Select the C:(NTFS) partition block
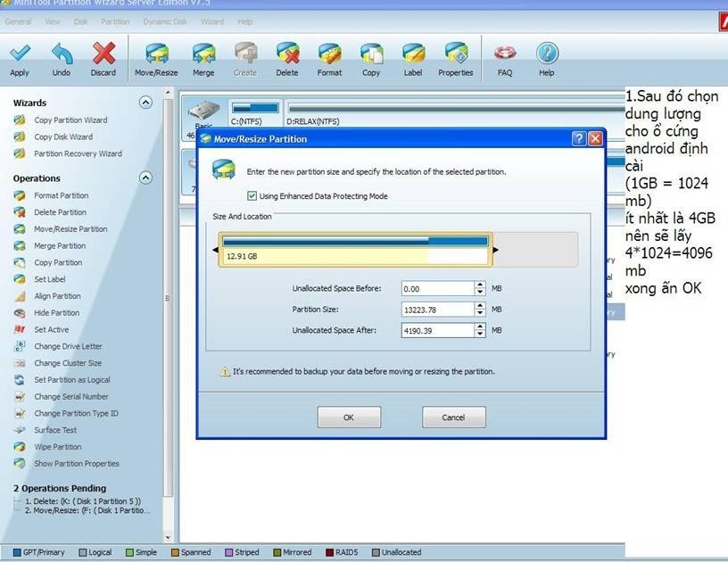This screenshot has height=562, width=728. pos(255,113)
